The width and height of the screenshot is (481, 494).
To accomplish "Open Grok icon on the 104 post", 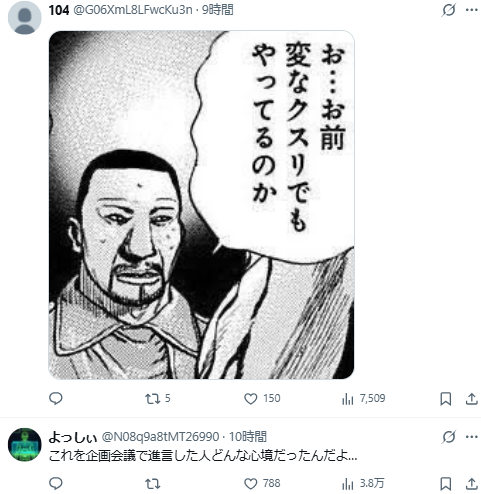I will coord(448,10).
